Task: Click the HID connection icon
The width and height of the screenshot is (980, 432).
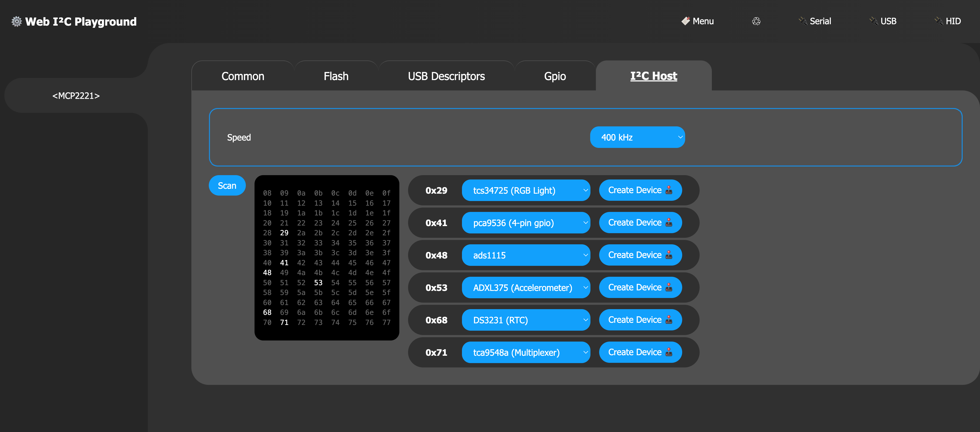Action: point(937,21)
